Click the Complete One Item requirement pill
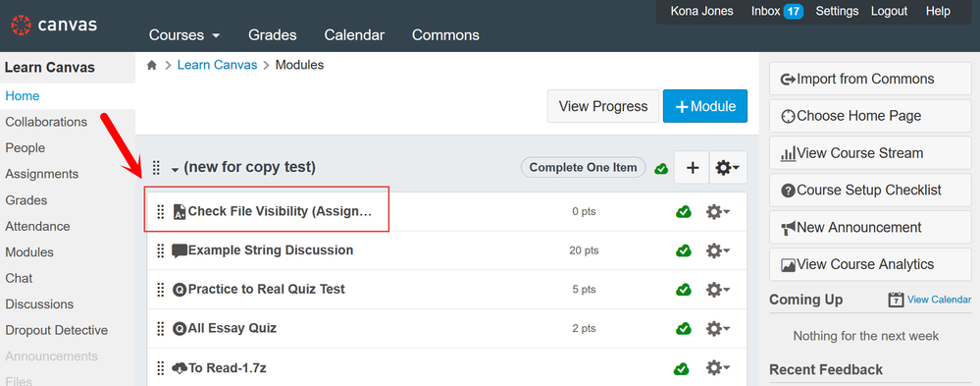The image size is (980, 386). 583,168
